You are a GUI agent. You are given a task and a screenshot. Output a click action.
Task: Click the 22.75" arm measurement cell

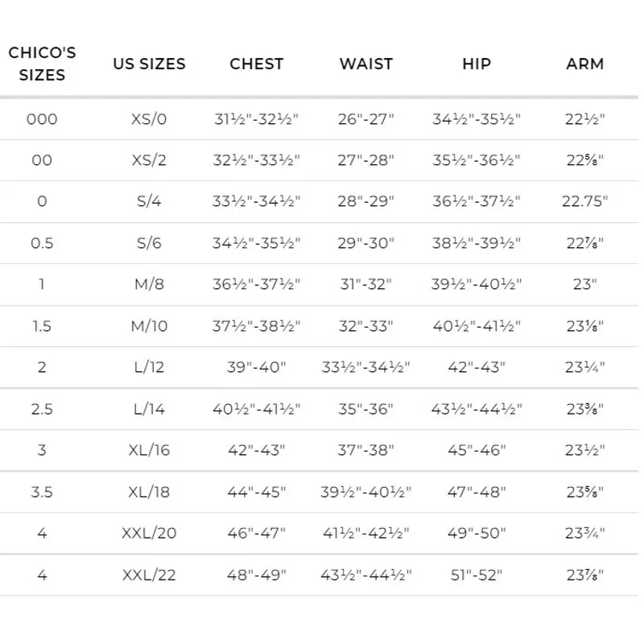click(585, 201)
